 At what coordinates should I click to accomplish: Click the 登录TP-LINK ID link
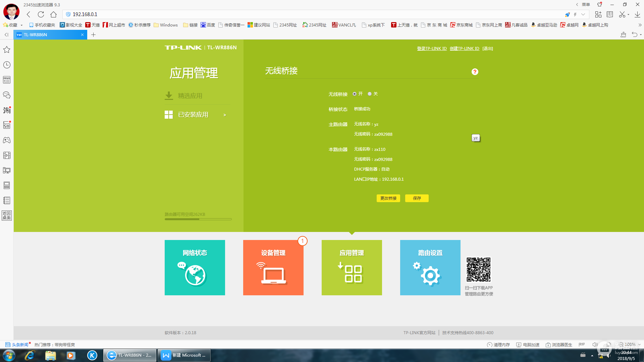click(432, 49)
